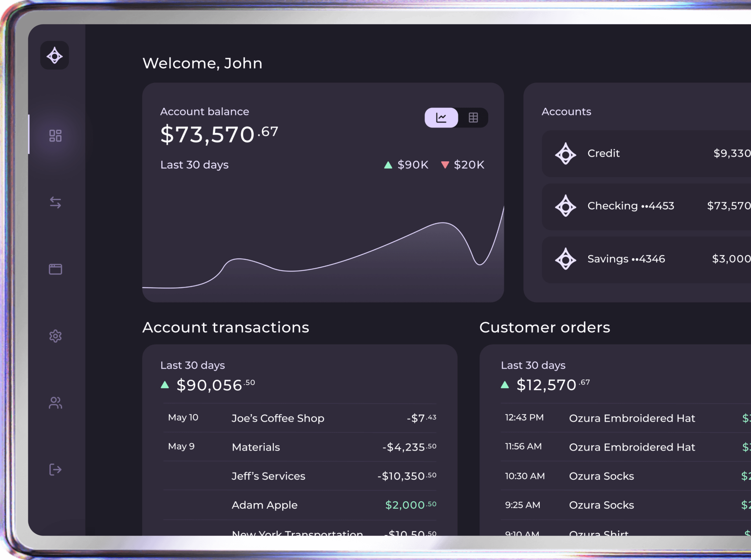Open the dashboard grid icon in sidebar

coord(55,136)
